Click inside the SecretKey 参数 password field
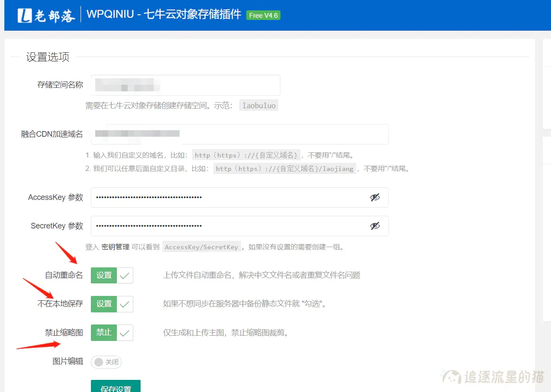The width and height of the screenshot is (551, 392). 216,226
